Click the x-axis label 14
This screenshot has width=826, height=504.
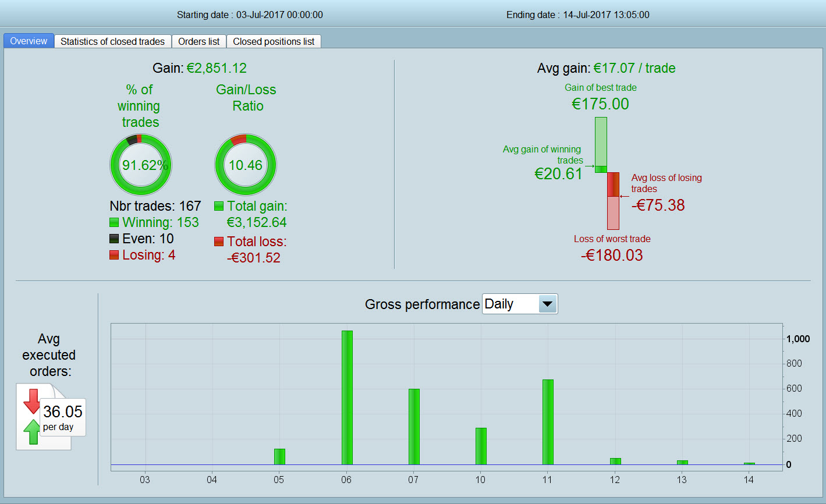tap(749, 480)
